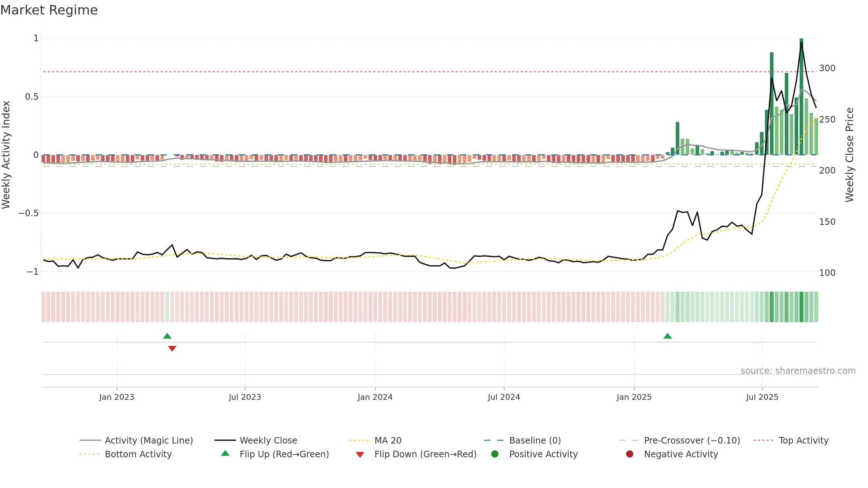
Task: Toggle Flip Down (Green→Red) legend entry
Action: point(416,454)
